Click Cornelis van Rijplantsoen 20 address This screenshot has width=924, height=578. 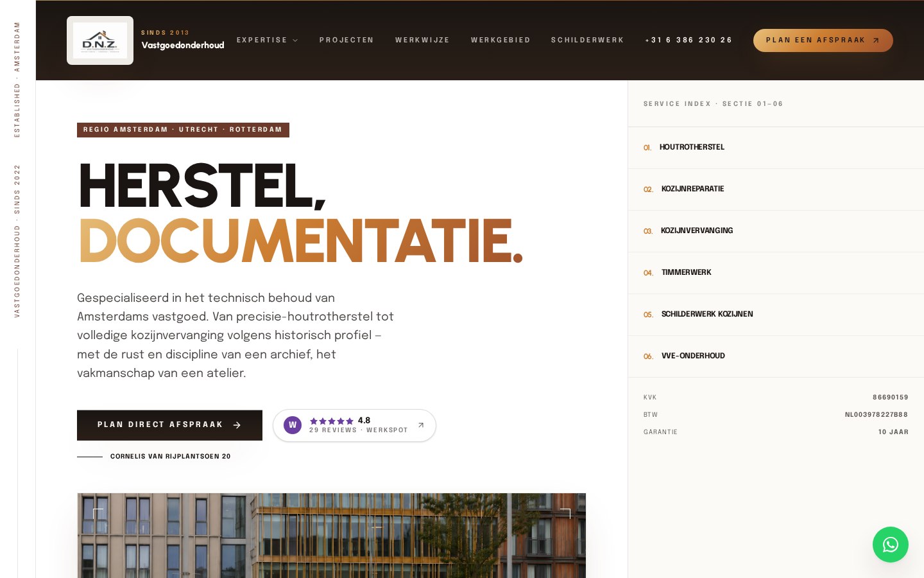coord(170,457)
